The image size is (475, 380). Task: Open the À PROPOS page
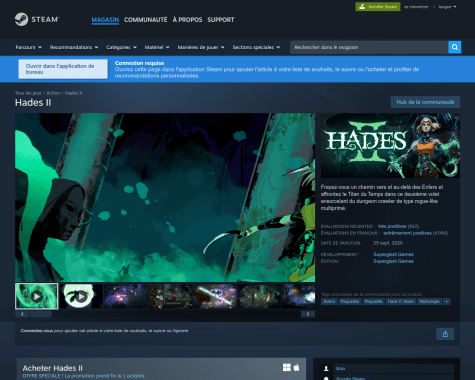point(187,20)
